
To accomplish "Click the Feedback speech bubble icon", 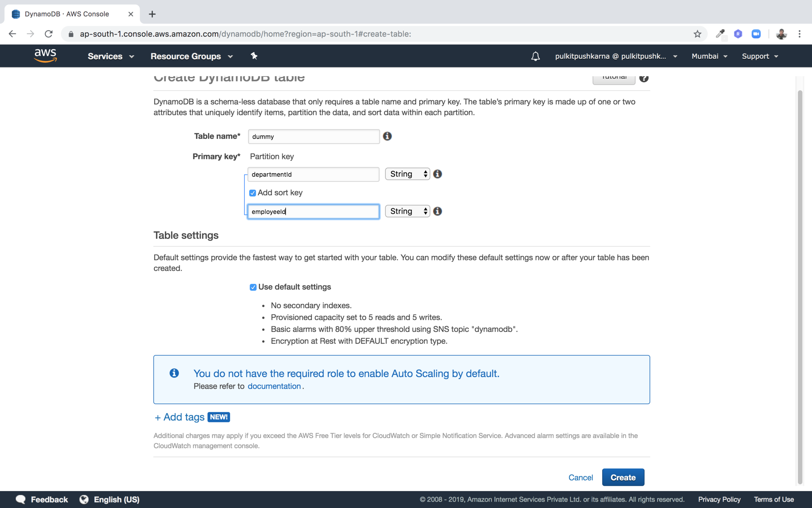I will pos(21,499).
